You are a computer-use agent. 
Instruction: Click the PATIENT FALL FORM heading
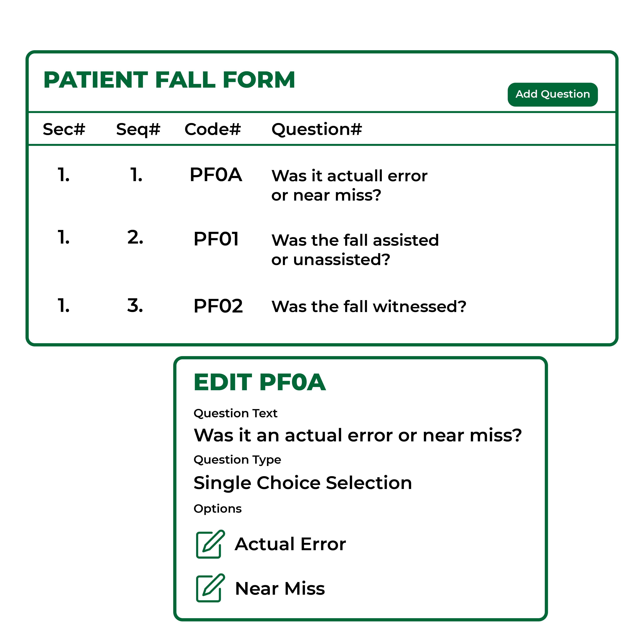(169, 80)
